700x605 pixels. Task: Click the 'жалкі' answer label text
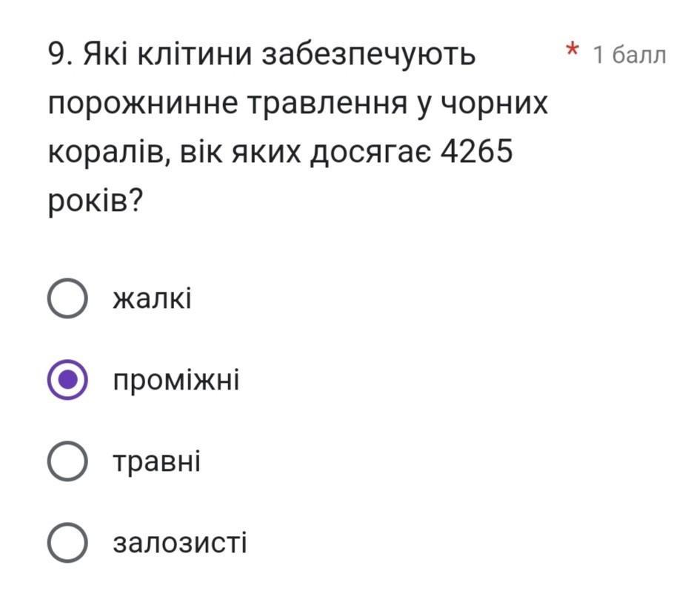point(152,298)
